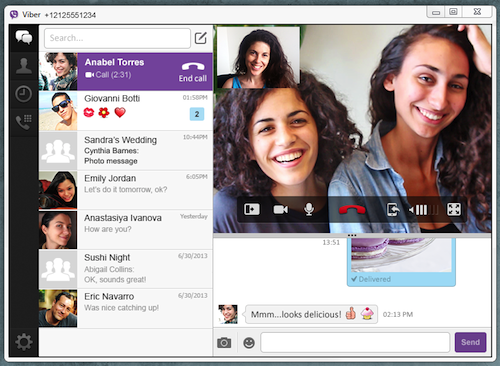Open the emoticon sticker picker
The width and height of the screenshot is (500, 366).
[x=249, y=343]
